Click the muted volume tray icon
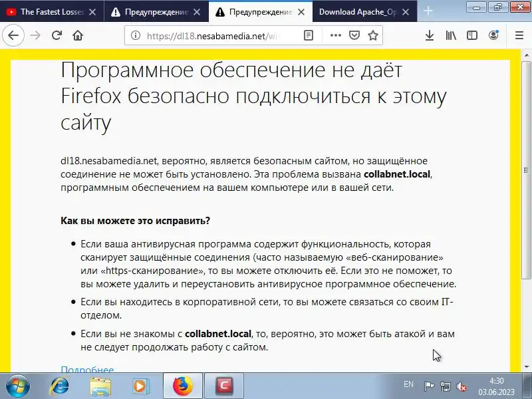The width and height of the screenshot is (532, 399). click(x=462, y=386)
